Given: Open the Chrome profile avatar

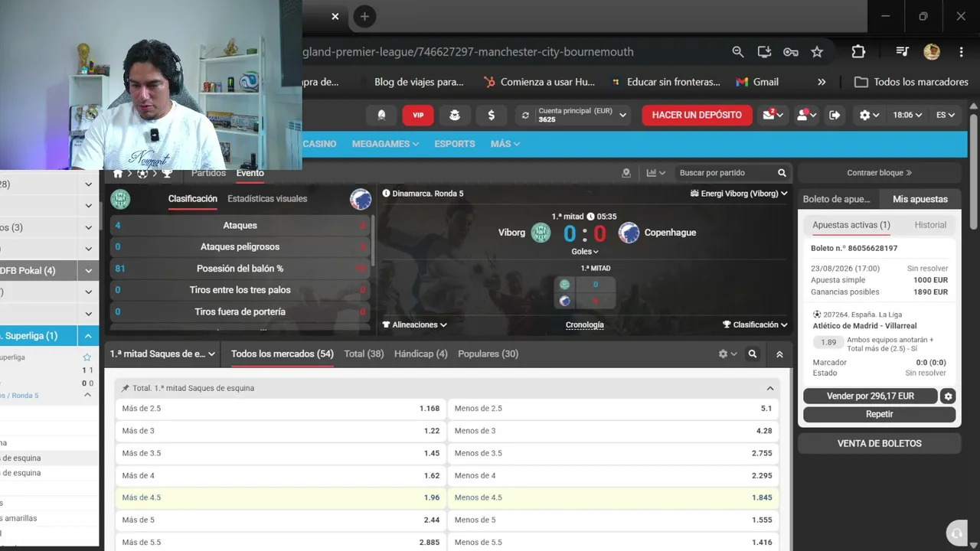Looking at the screenshot, I should (x=932, y=52).
